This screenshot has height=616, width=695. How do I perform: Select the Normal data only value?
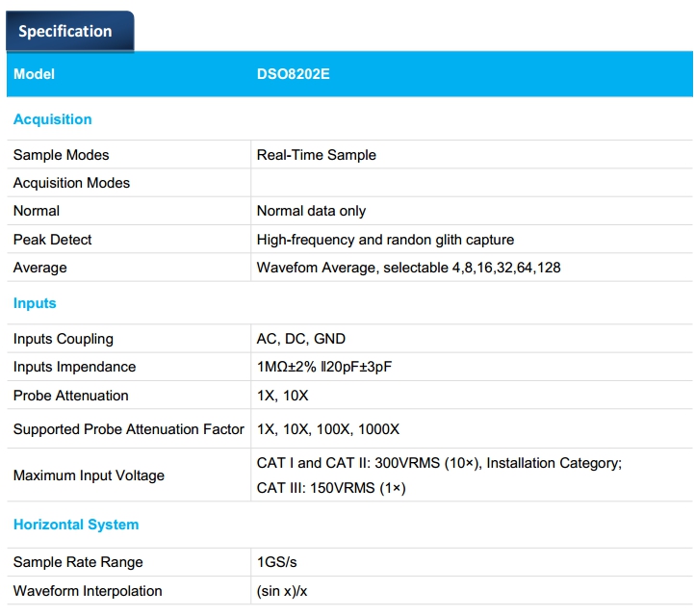[x=311, y=211]
